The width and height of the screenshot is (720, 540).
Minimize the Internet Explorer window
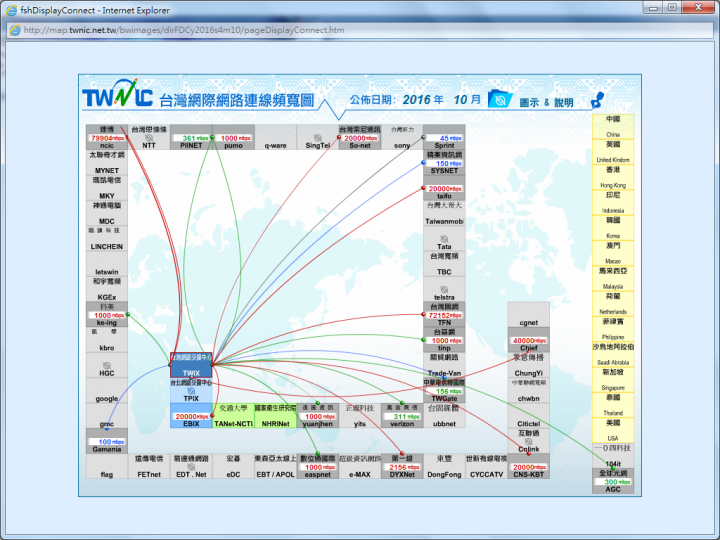tap(653, 7)
